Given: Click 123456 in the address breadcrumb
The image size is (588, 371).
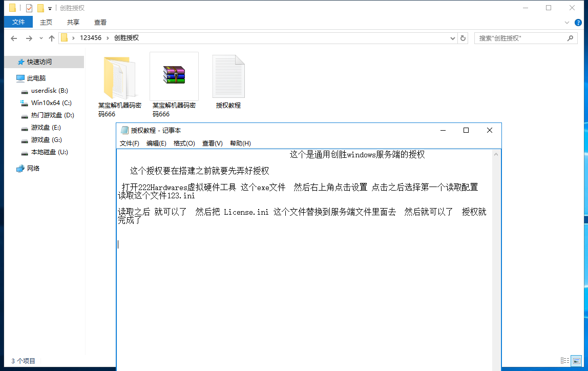Looking at the screenshot, I should click(x=91, y=38).
